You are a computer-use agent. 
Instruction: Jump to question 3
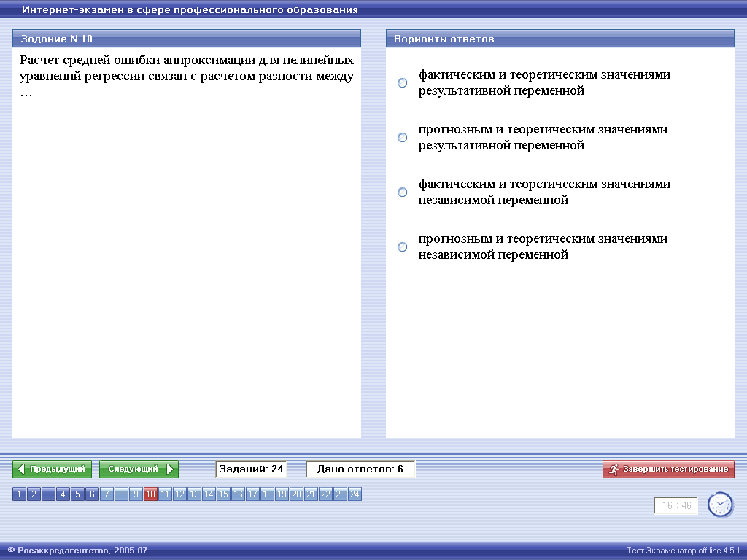click(48, 494)
